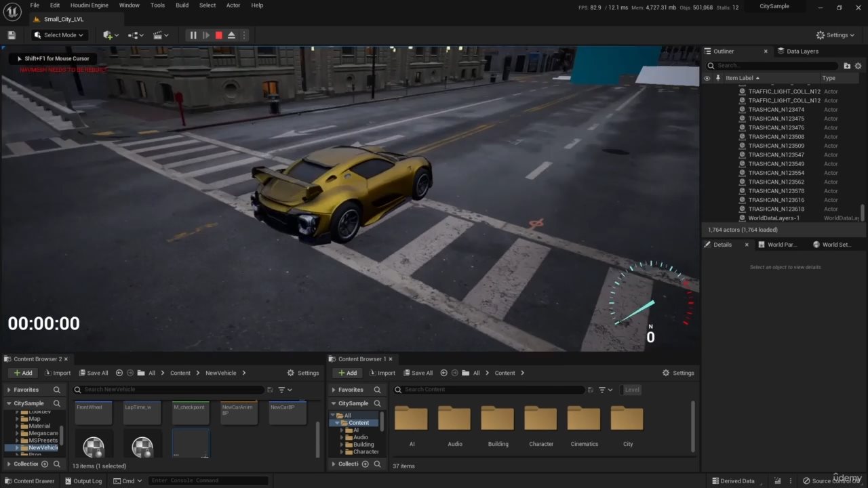Viewport: 868px width, 488px height.
Task: Expand the Audio folder in the tree
Action: [342, 437]
